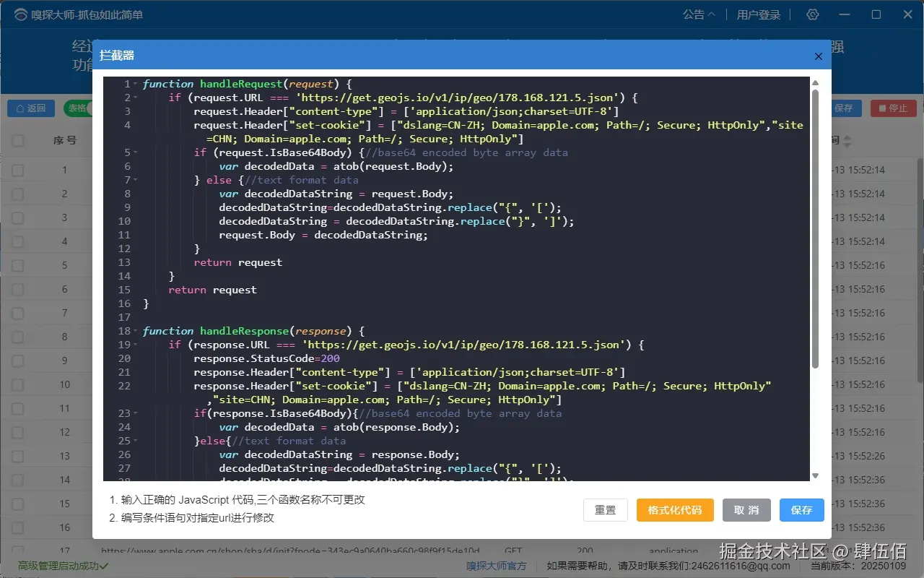Image resolution: width=924 pixels, height=578 pixels.
Task: Click the 返回 button behind the dialog
Action: click(x=31, y=108)
